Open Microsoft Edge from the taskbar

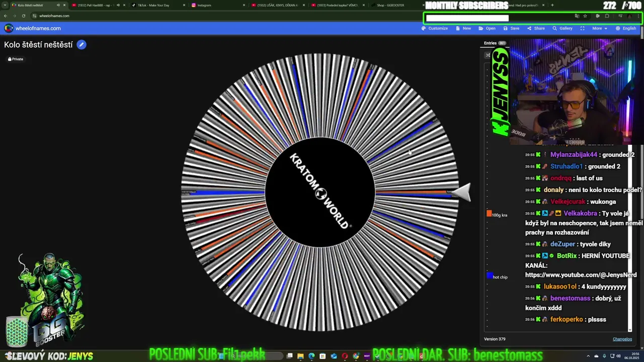311,356
